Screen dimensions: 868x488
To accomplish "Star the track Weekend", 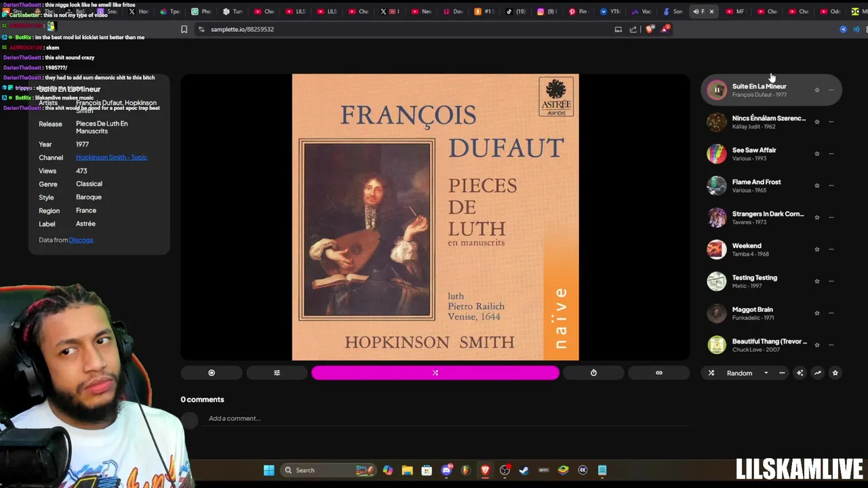I will (x=817, y=249).
